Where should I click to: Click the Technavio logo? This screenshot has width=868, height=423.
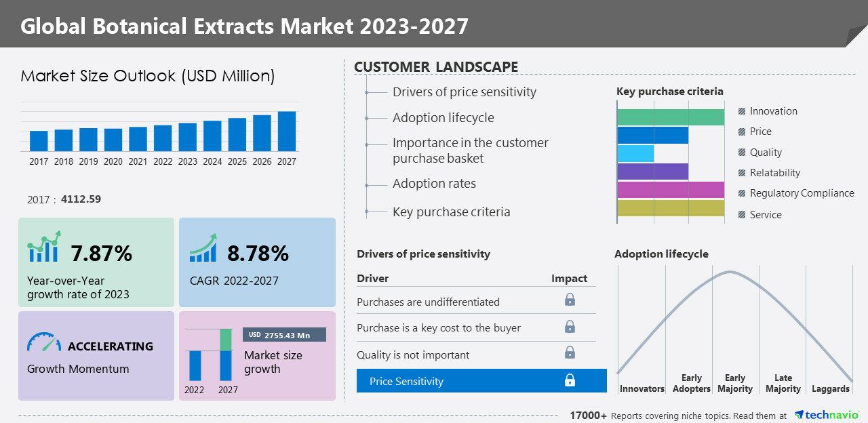[826, 415]
